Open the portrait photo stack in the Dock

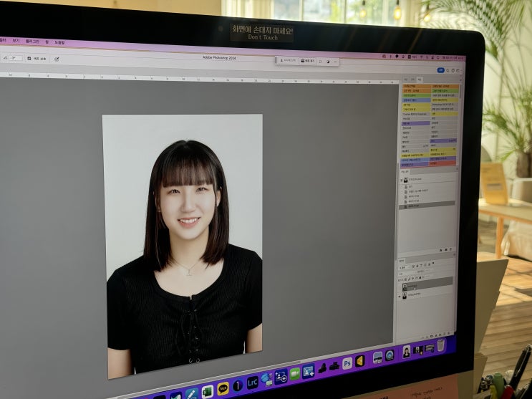pos(407,352)
